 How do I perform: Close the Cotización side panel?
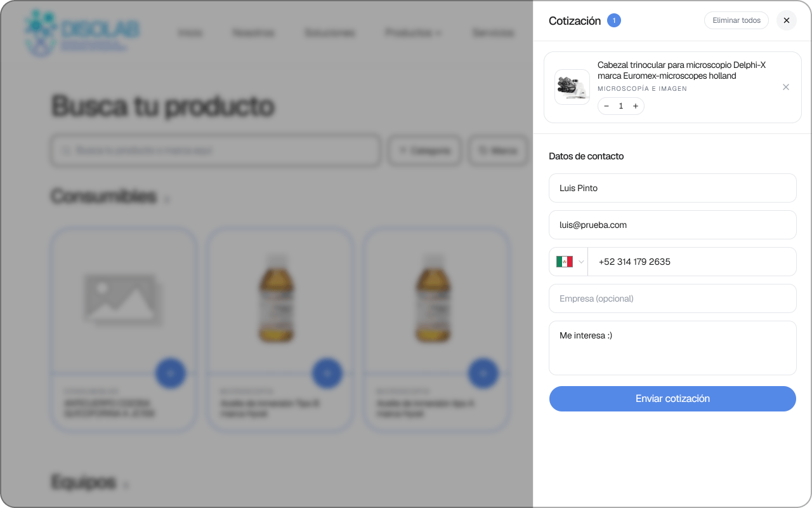(x=787, y=20)
